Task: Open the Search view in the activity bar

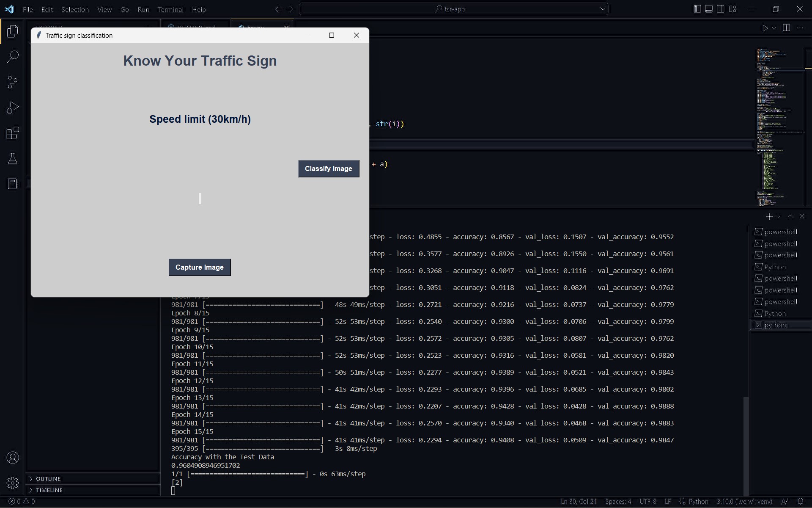Action: [13, 56]
